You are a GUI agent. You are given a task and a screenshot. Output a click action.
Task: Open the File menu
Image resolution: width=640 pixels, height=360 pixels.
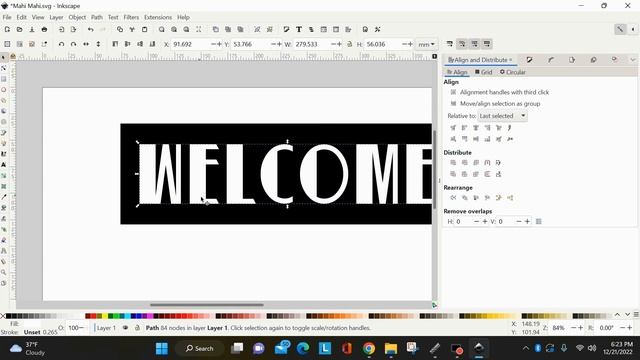point(7,17)
